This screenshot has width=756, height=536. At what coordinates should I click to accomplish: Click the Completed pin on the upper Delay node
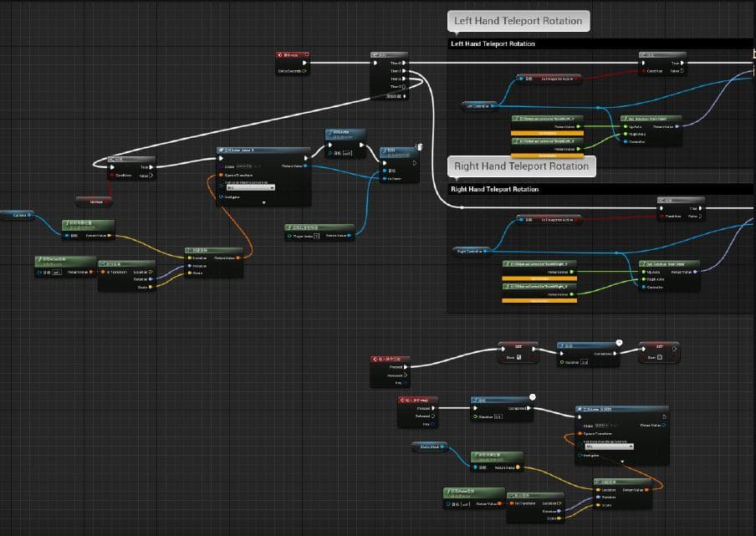[x=615, y=354]
